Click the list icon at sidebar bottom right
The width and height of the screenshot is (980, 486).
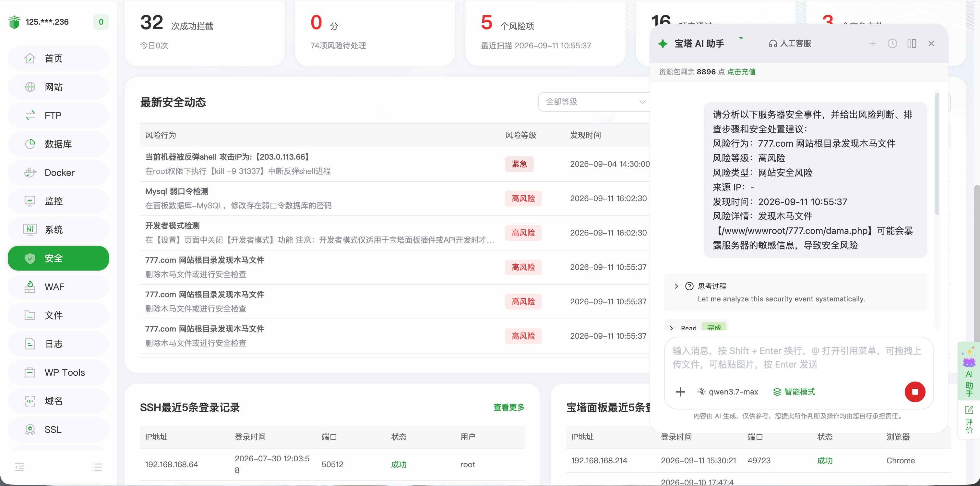coord(97,467)
